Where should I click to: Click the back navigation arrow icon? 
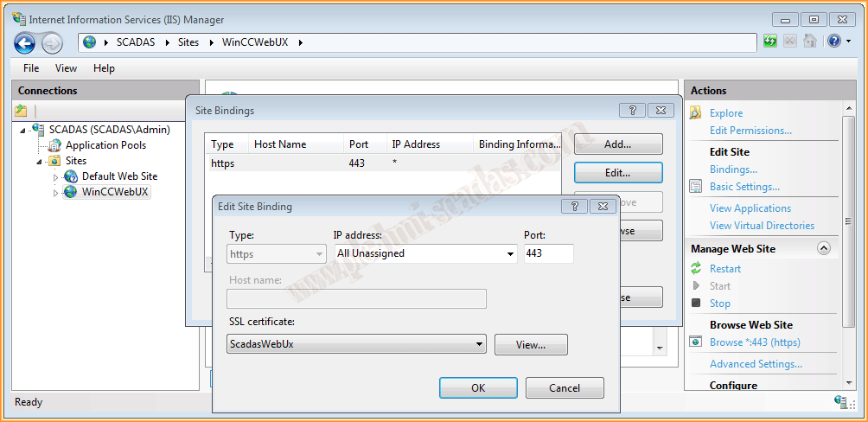tap(24, 42)
